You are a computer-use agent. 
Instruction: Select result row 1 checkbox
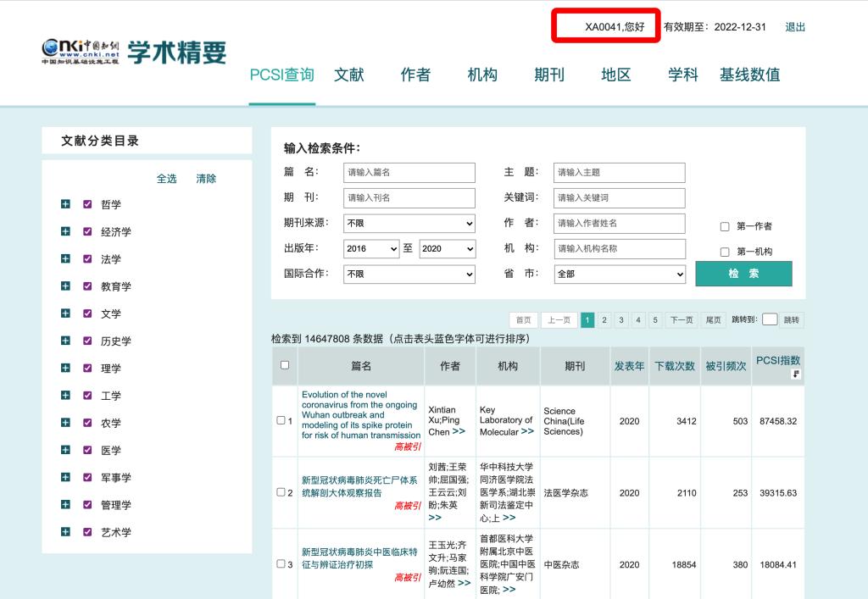281,420
